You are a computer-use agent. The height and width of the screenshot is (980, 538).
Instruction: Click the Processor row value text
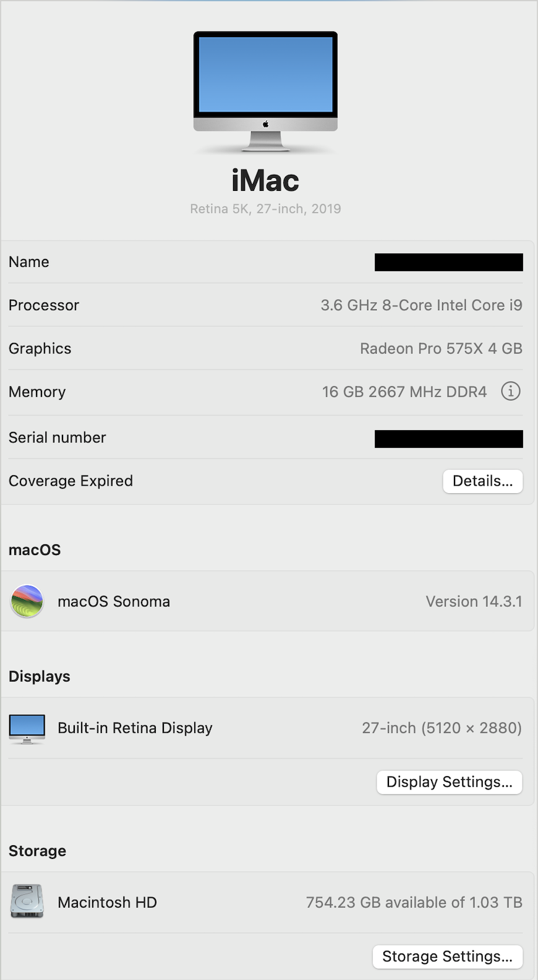coord(421,305)
